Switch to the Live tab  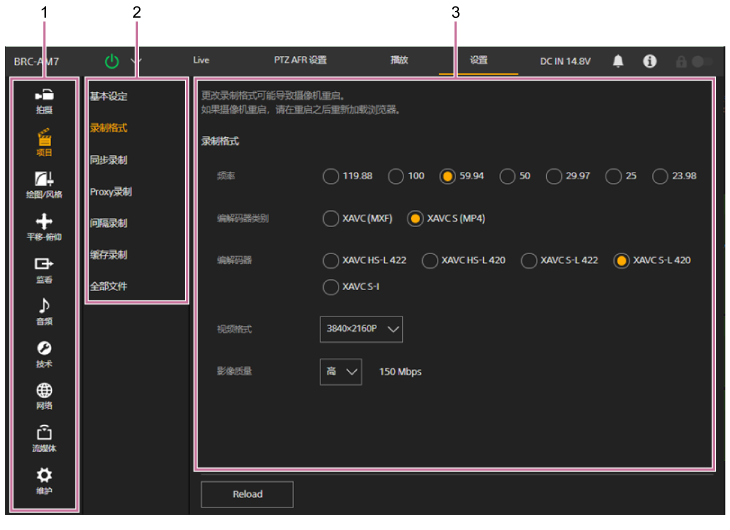(x=201, y=60)
